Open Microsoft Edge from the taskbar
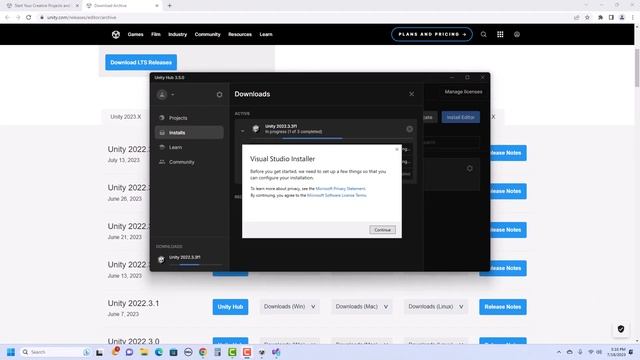Viewport: 640px width, 360px height. (159, 352)
